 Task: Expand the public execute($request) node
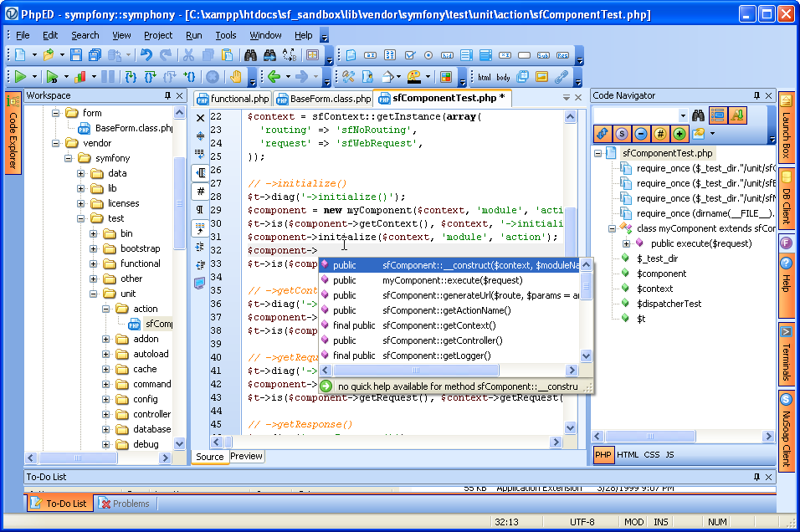click(626, 243)
